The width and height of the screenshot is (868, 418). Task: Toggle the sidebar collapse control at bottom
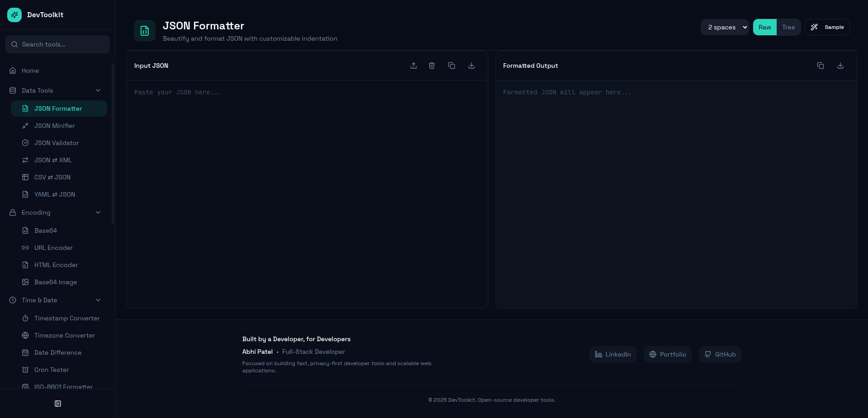(57, 404)
